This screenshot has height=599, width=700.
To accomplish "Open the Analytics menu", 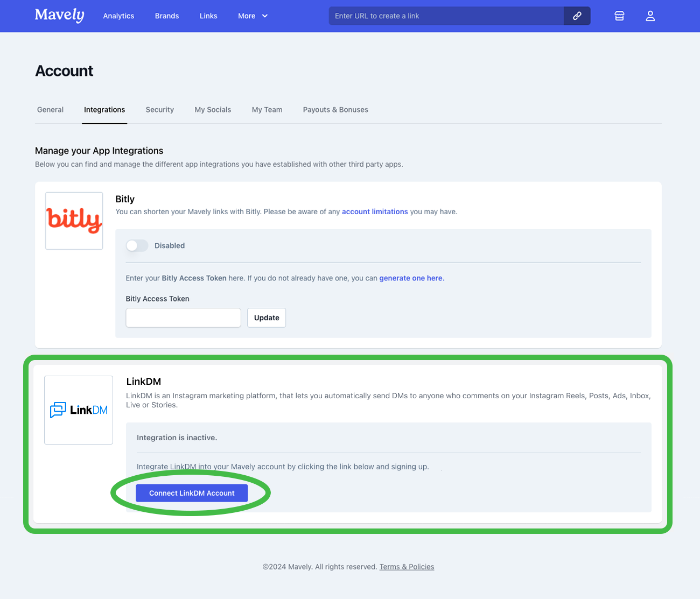I will point(118,16).
